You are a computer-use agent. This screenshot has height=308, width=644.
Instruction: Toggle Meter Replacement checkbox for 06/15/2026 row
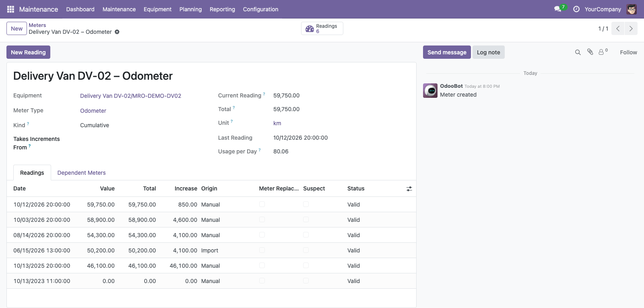coord(262,250)
